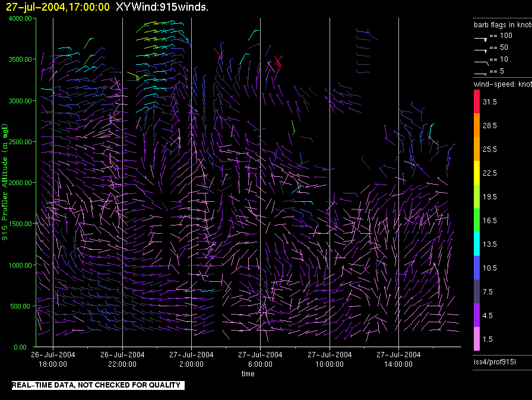This screenshot has height=400, width=532.
Task: Click the 4000.00 altitude axis value
Action: point(20,18)
